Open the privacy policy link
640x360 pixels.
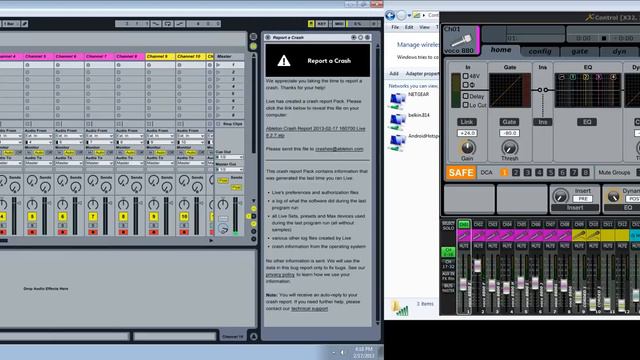[280, 275]
